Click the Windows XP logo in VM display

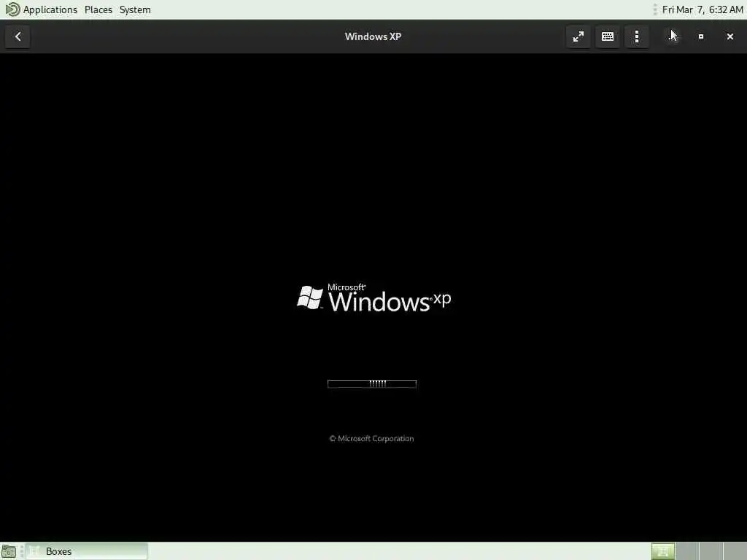(374, 298)
